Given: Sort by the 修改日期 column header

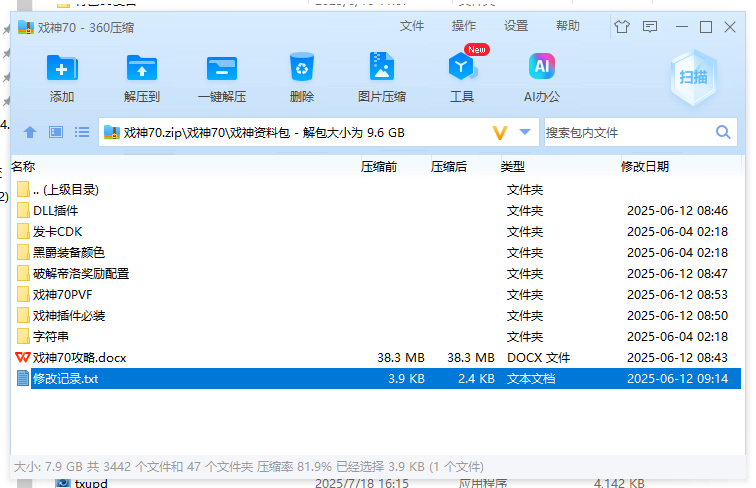Looking at the screenshot, I should click(x=644, y=166).
